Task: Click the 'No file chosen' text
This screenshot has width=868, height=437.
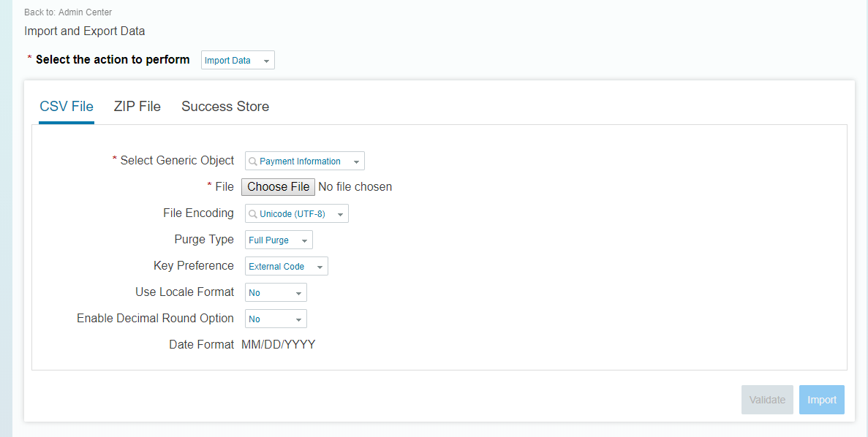Action: [355, 187]
